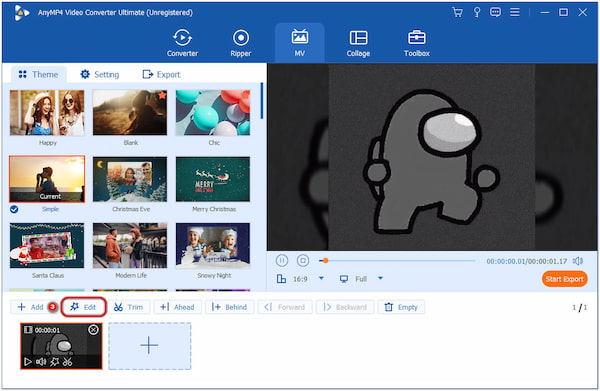Click the Forward button
Image resolution: width=600 pixels, height=391 pixels.
[285, 307]
